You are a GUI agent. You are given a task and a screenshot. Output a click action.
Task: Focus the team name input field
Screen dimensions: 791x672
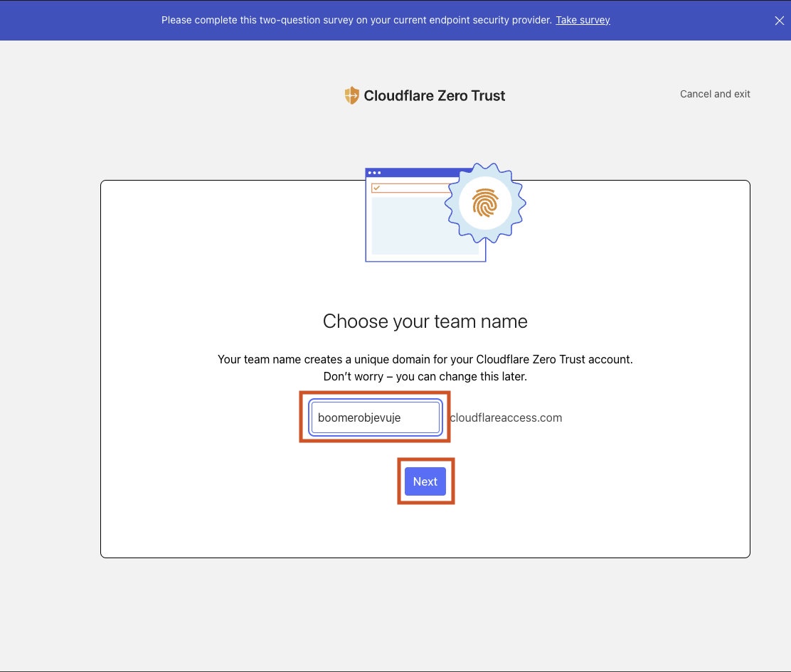(x=375, y=418)
